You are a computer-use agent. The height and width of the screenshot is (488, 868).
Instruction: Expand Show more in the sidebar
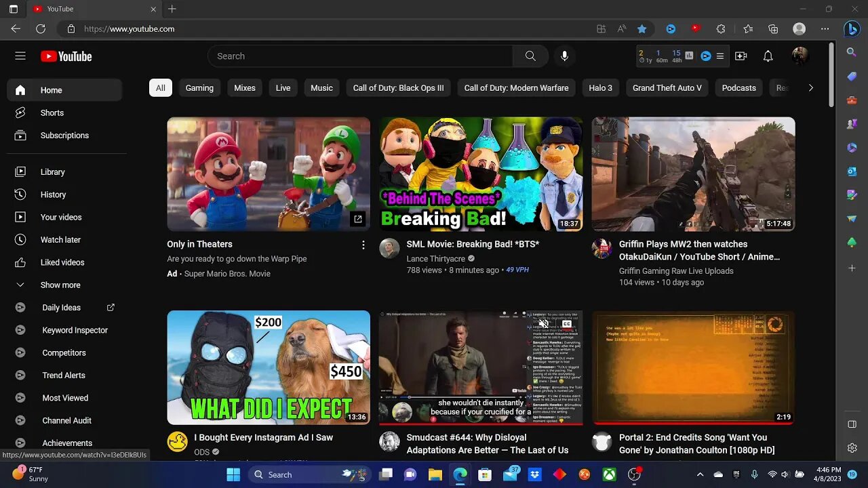click(60, 285)
